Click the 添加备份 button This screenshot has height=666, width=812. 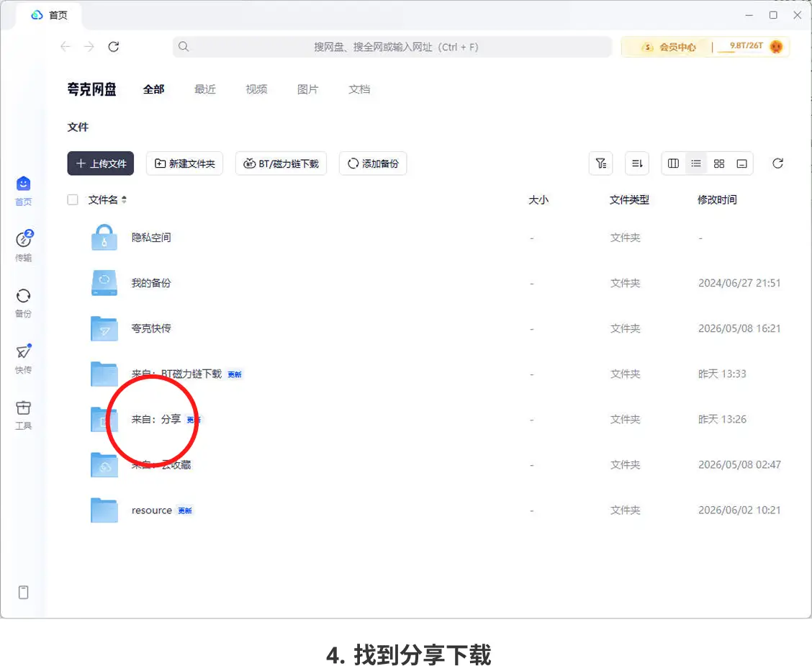click(x=373, y=163)
